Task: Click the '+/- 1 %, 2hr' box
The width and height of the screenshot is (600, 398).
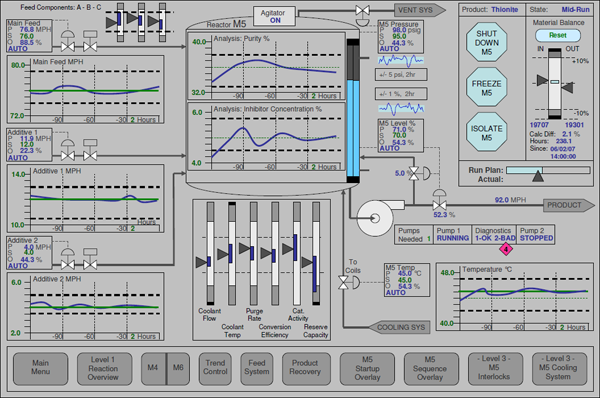Action: [401, 94]
